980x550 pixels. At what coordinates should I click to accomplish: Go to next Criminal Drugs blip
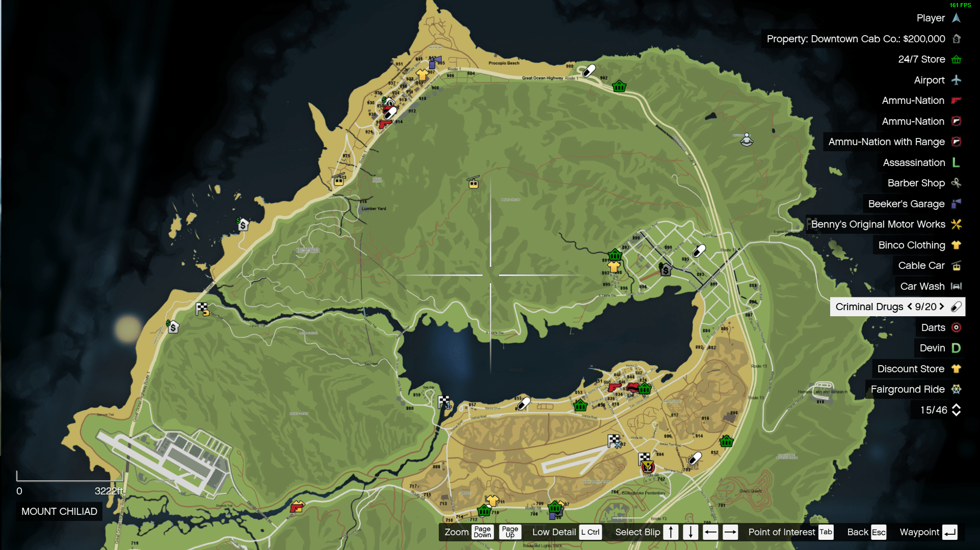pyautogui.click(x=942, y=307)
